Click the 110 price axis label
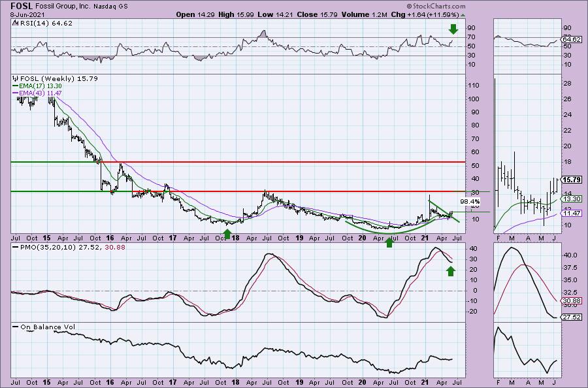 pyautogui.click(x=474, y=86)
